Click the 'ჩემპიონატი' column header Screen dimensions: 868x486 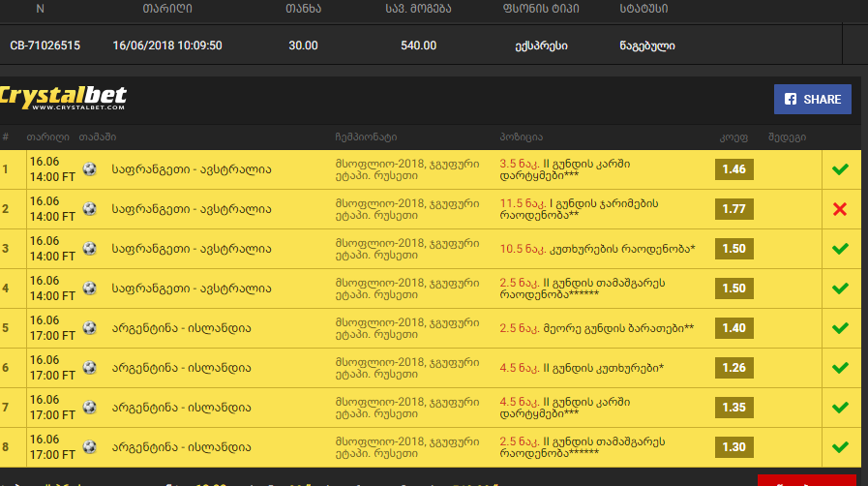click(x=366, y=137)
